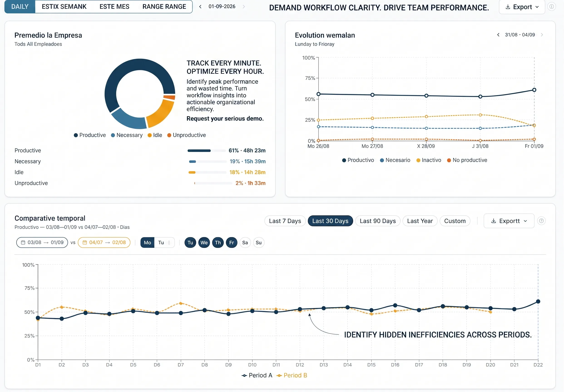Viewport: 564px width, 392px height.
Task: Click the Productivo data point at Fr 01/09
Action: [534, 90]
